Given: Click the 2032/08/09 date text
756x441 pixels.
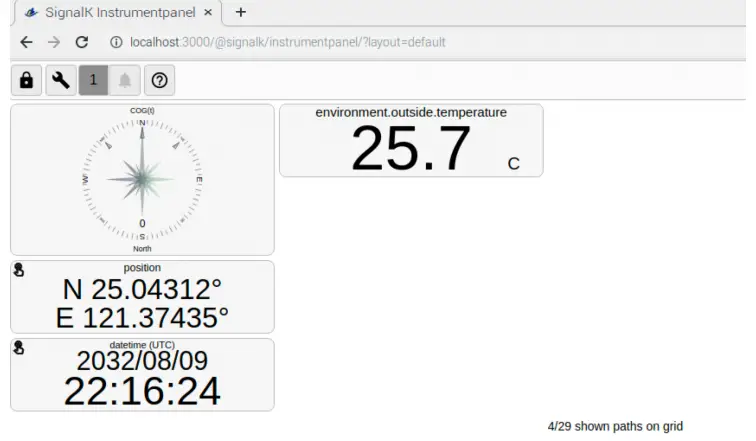Looking at the screenshot, I should (x=142, y=361).
